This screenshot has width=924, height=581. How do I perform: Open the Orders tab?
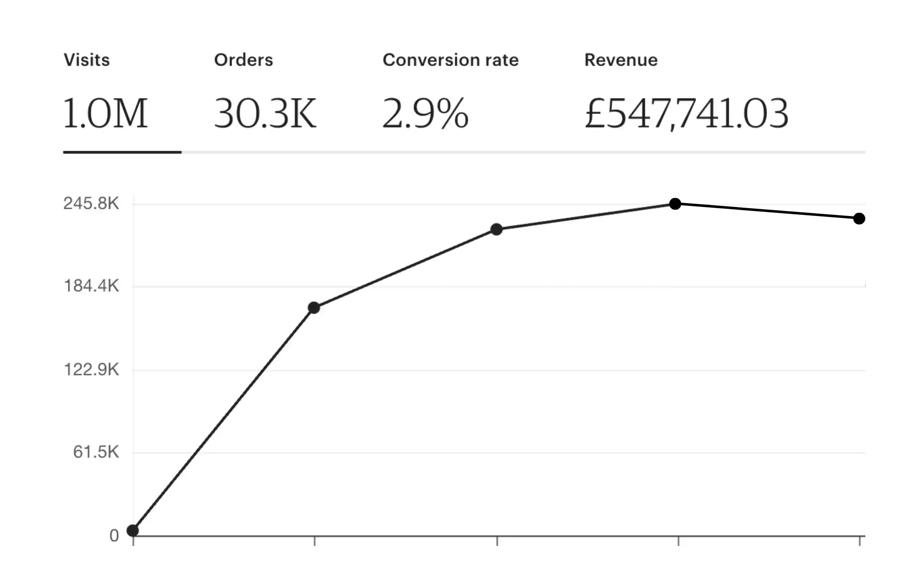click(x=243, y=60)
